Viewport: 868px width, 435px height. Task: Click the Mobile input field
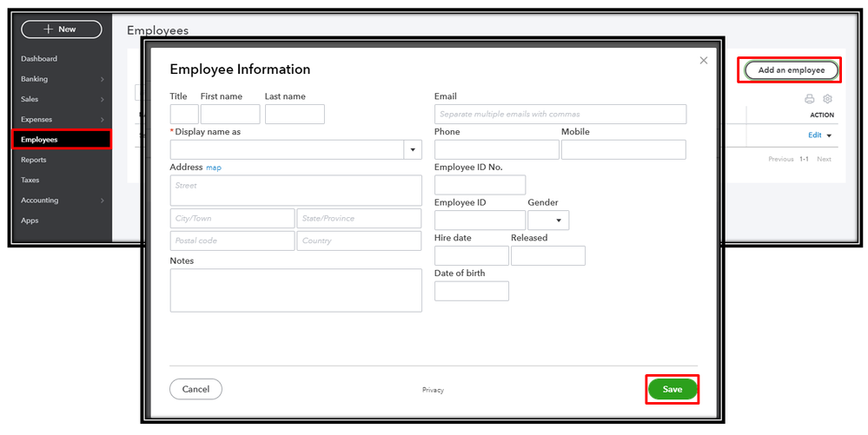pyautogui.click(x=624, y=149)
